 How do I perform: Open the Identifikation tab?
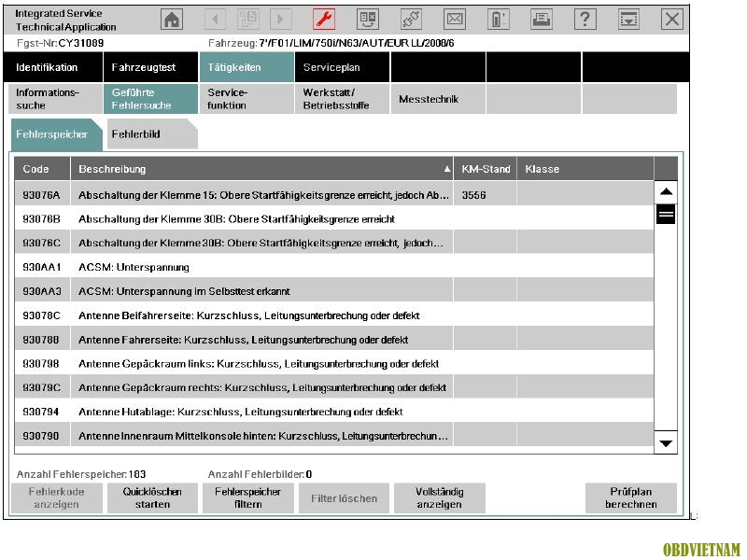pos(53,67)
